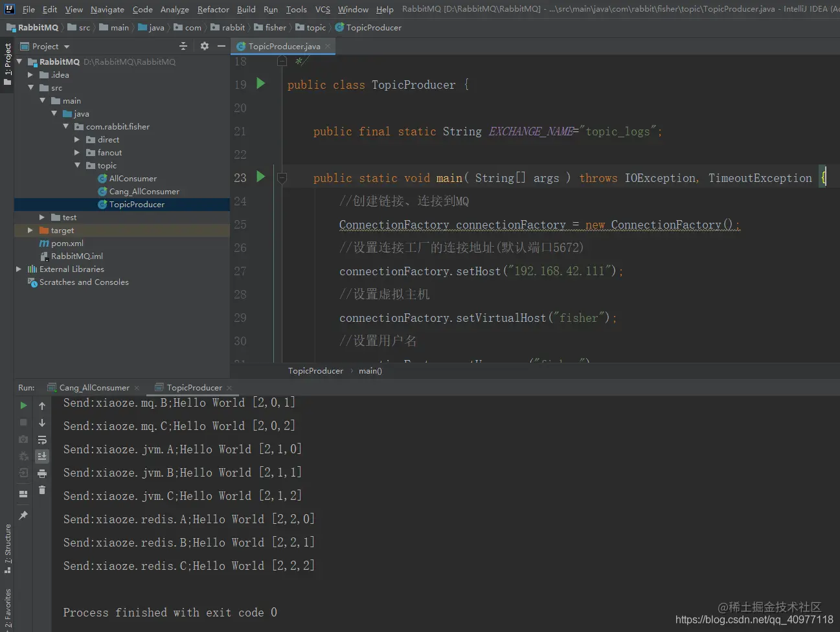Open the Analyze menu

pyautogui.click(x=175, y=9)
